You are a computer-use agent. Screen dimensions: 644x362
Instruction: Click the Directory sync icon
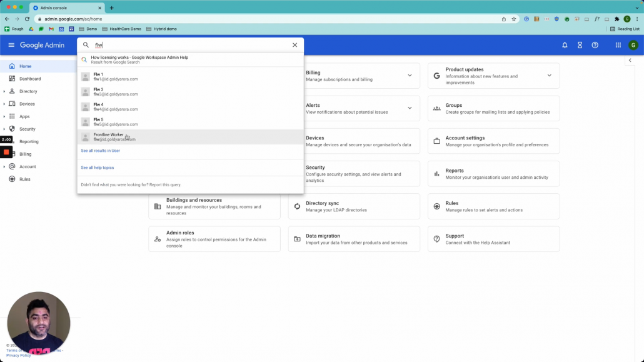297,206
